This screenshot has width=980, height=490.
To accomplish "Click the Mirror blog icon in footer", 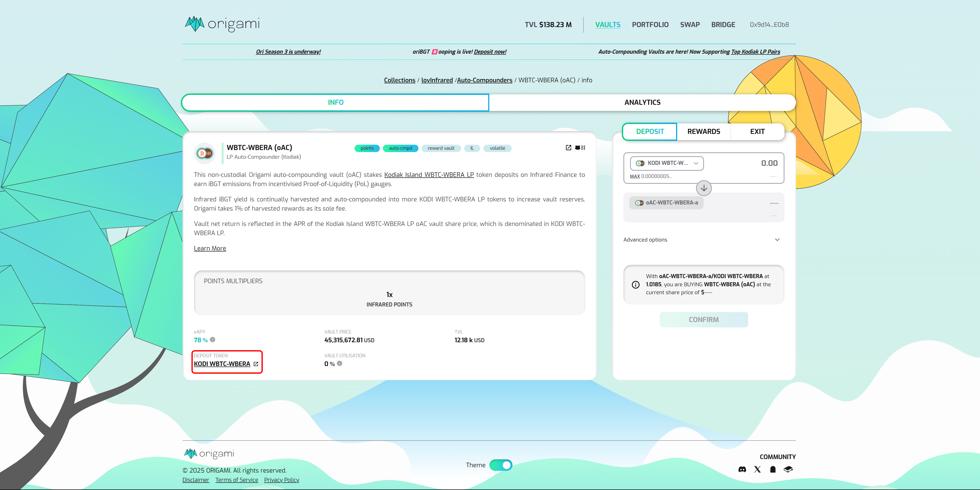I will [773, 470].
